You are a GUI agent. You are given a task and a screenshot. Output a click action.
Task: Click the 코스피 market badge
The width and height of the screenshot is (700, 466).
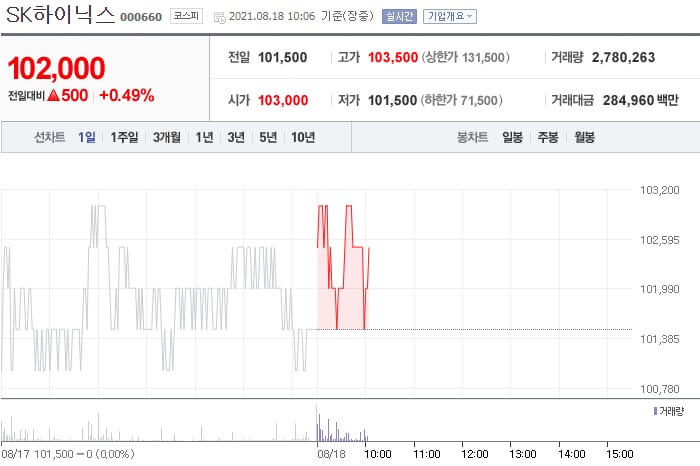[x=186, y=16]
